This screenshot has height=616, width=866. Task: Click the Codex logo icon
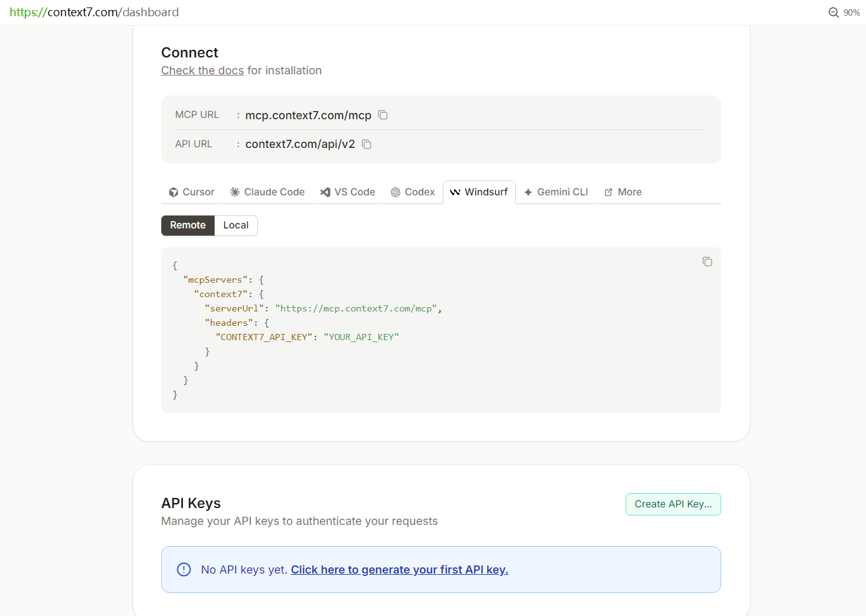[x=395, y=192]
